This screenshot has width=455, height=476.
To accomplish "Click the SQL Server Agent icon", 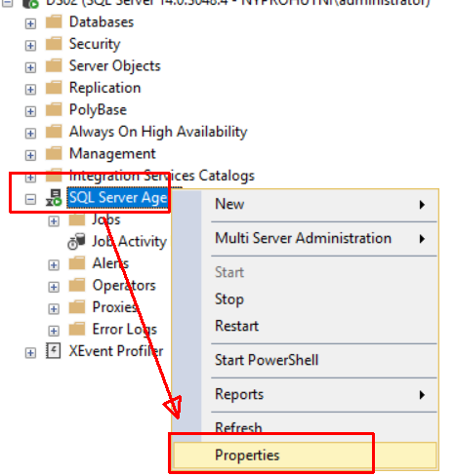I will coord(54,198).
